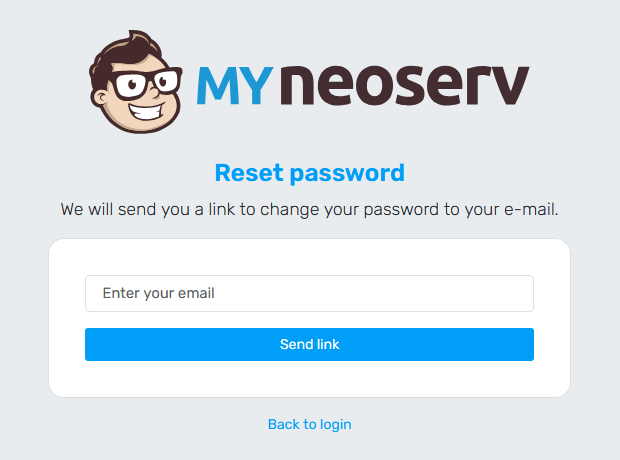Click the word "login" in the bottom link
This screenshot has width=620, height=460.
click(335, 424)
